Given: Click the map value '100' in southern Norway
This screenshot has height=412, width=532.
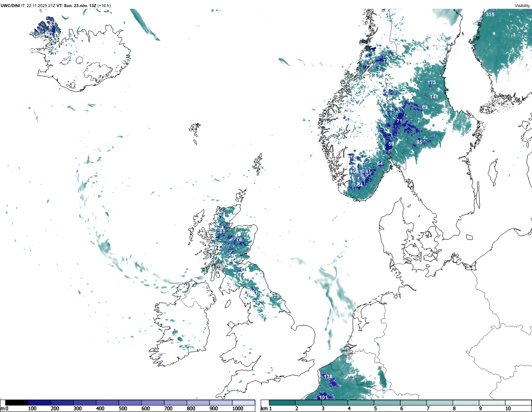Looking at the screenshot, I should [355, 172].
